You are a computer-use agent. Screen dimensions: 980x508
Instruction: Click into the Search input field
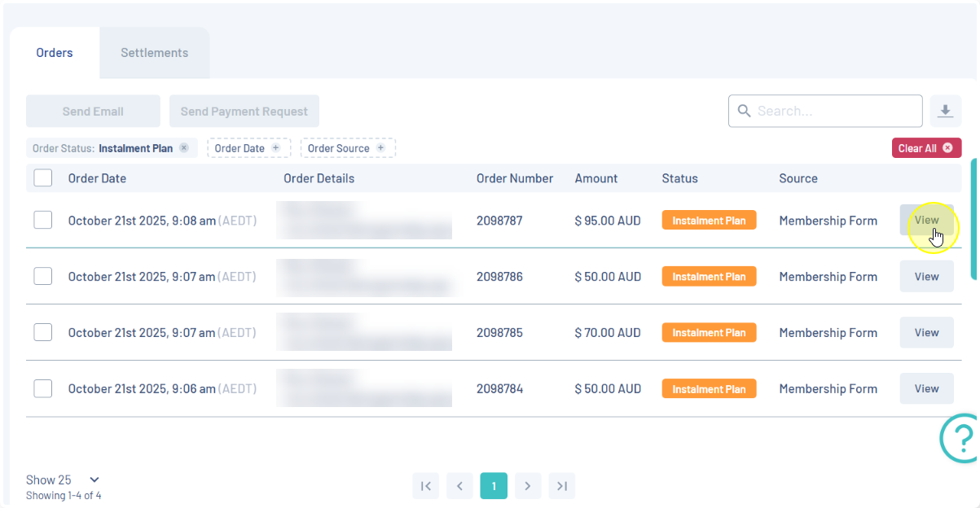(x=825, y=111)
